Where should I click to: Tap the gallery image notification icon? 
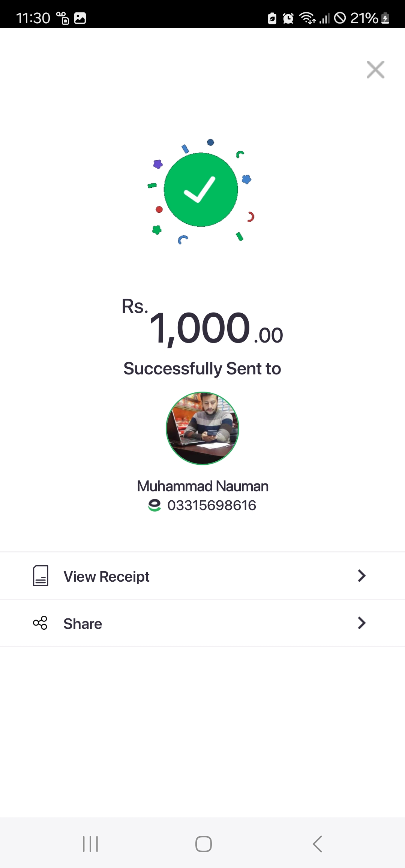point(80,18)
